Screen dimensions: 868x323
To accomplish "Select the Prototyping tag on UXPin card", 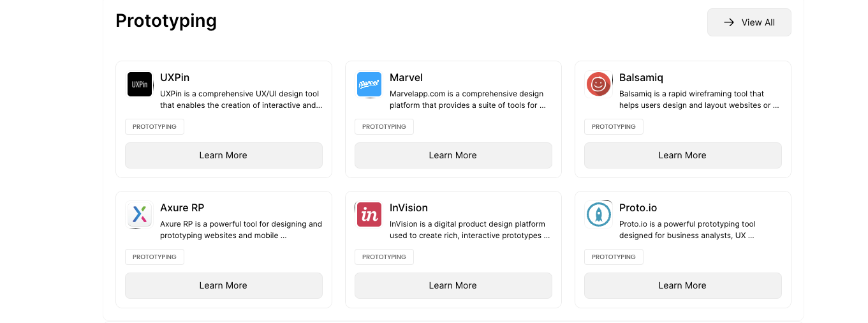I will click(x=154, y=127).
